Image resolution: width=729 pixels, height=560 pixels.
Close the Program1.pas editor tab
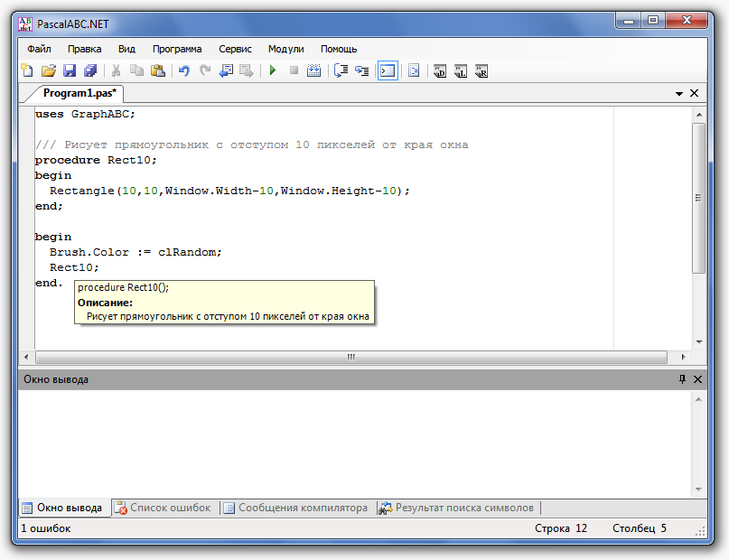point(695,93)
